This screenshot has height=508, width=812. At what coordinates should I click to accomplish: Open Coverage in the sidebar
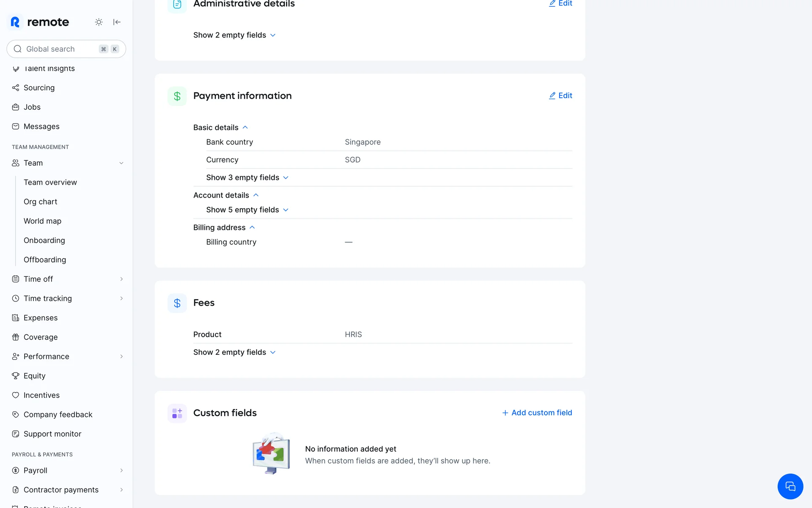[41, 337]
